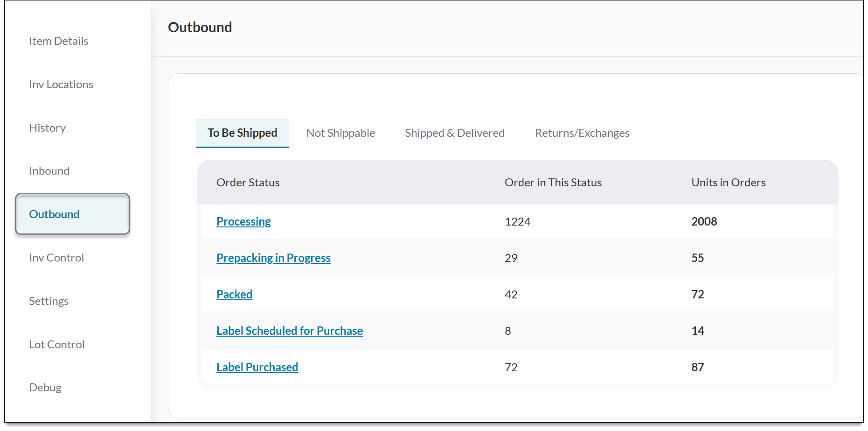
Task: Select the To Be Shipped tab
Action: point(242,133)
